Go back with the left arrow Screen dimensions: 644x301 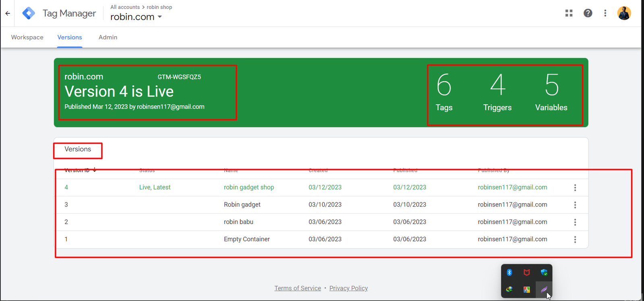(x=8, y=13)
